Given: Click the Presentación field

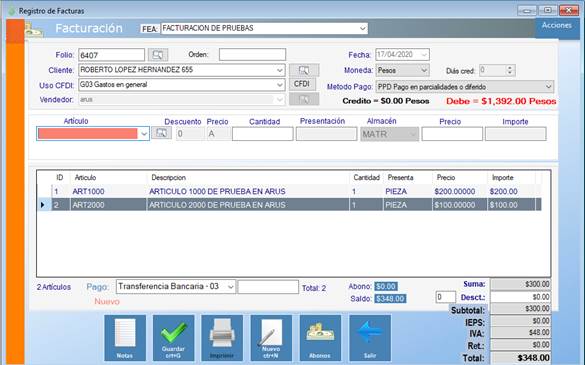Looking at the screenshot, I should click(326, 134).
